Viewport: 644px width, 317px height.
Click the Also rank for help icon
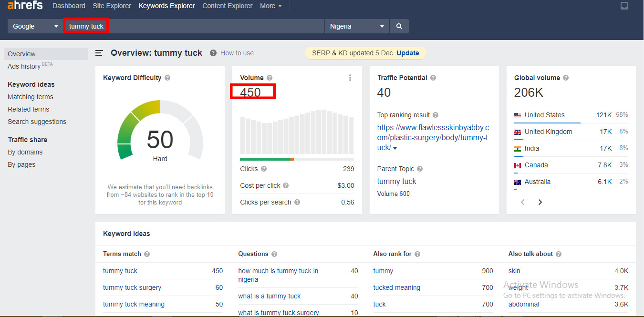click(417, 254)
